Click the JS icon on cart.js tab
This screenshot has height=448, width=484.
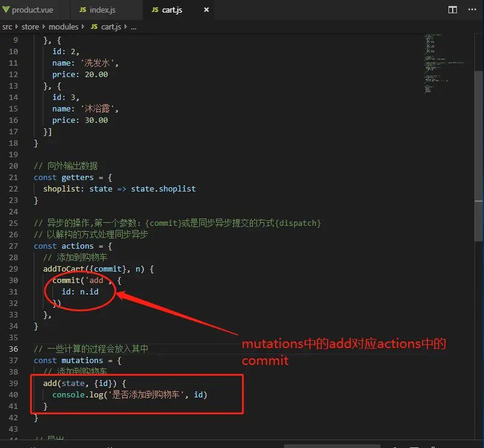[x=155, y=10]
